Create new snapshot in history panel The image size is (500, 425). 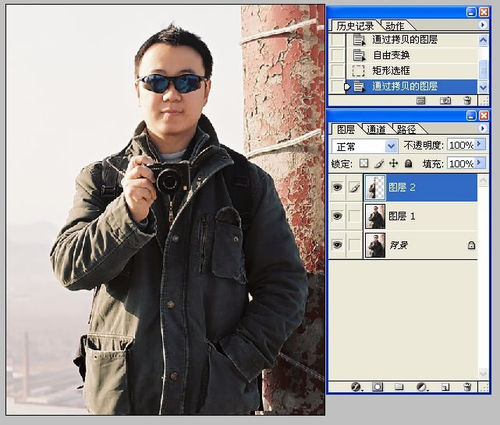click(445, 100)
